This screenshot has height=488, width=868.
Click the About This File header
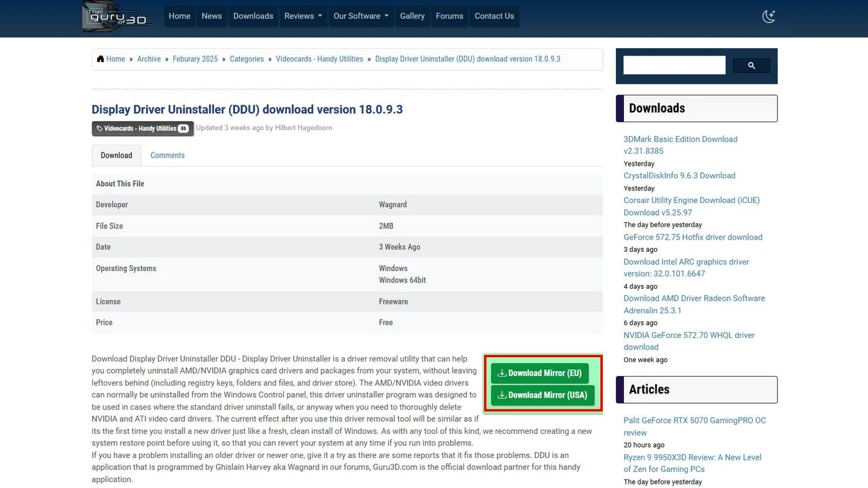pos(120,184)
